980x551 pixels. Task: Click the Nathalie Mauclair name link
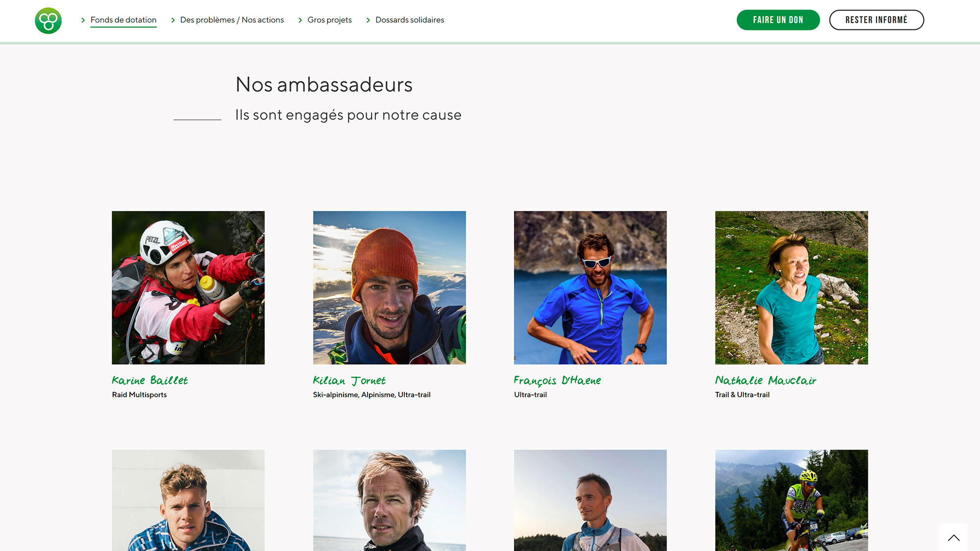[x=765, y=380]
